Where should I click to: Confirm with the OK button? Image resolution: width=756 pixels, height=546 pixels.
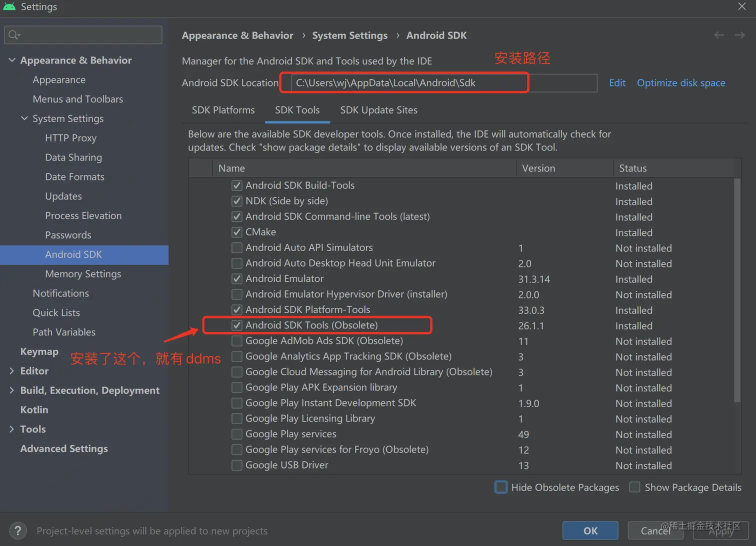[x=590, y=530]
